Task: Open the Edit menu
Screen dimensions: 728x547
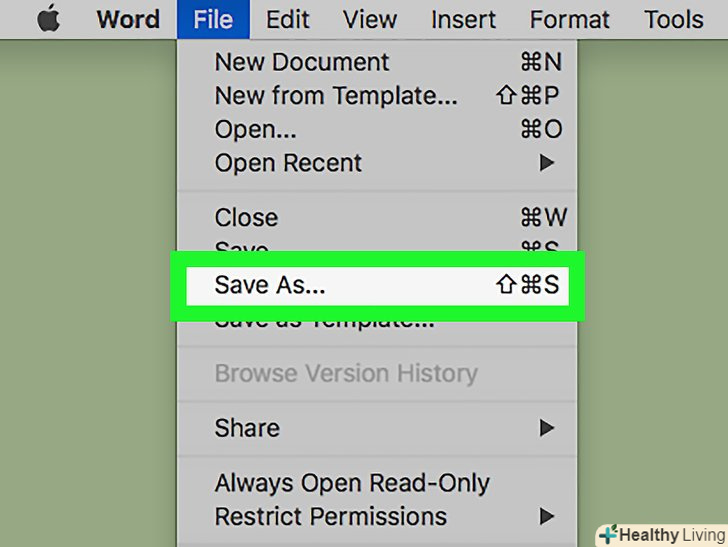Action: point(289,19)
